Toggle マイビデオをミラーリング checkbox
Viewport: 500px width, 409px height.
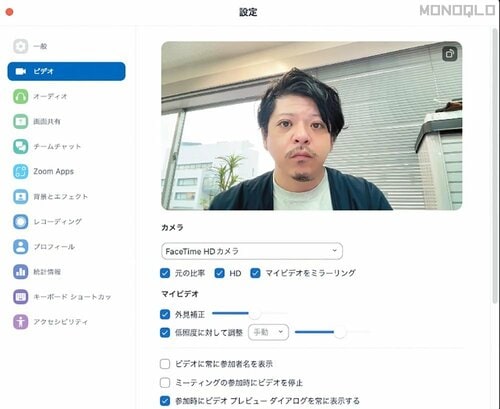pyautogui.click(x=255, y=273)
